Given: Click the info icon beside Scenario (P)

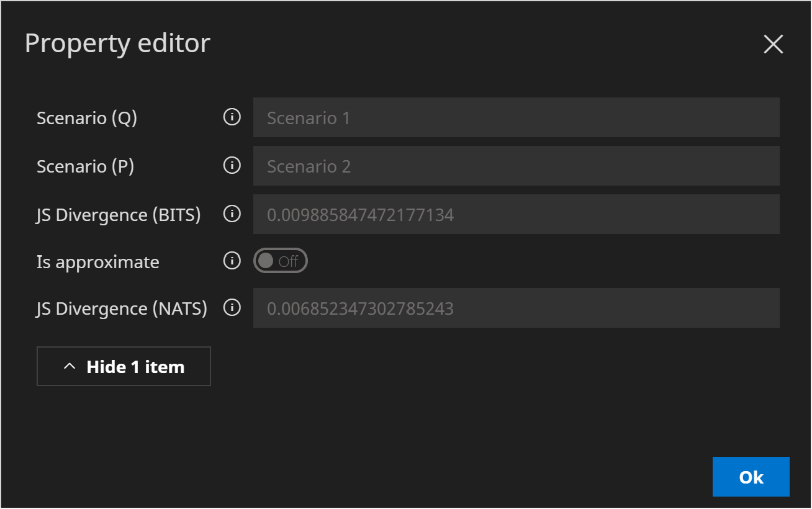Looking at the screenshot, I should pyautogui.click(x=232, y=165).
